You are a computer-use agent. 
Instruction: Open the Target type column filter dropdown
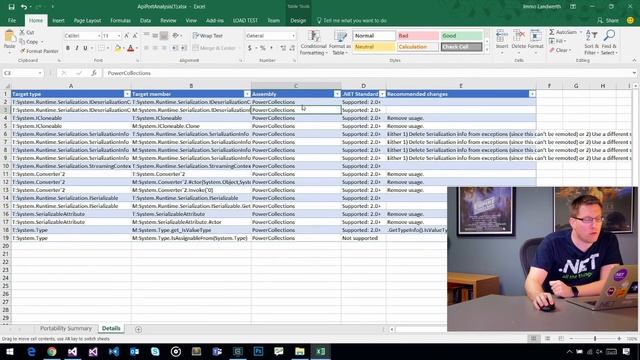tap(127, 94)
